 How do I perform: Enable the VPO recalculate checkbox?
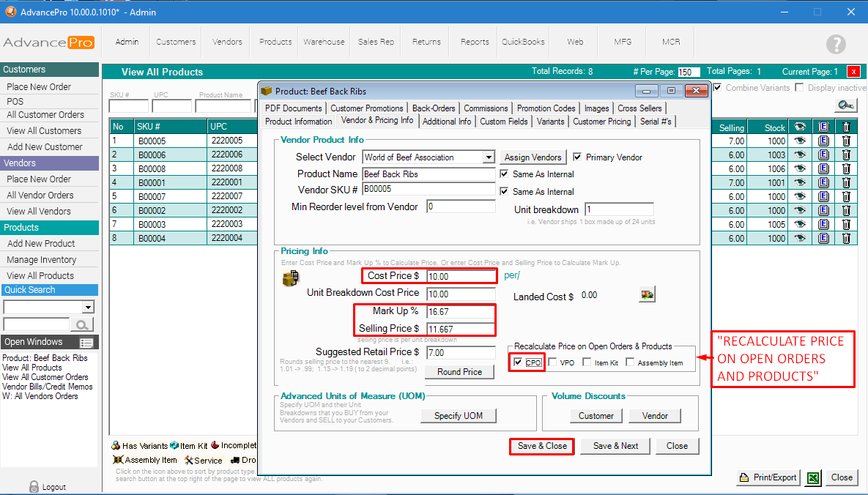coord(553,362)
